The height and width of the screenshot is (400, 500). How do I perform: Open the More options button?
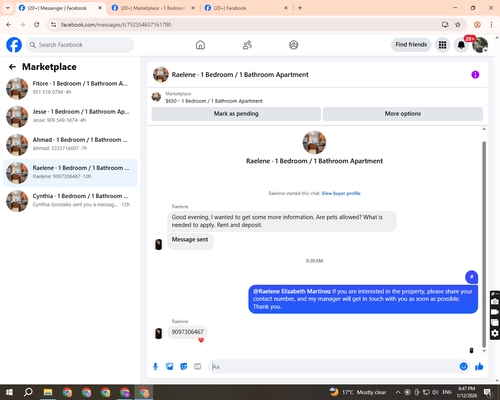403,114
